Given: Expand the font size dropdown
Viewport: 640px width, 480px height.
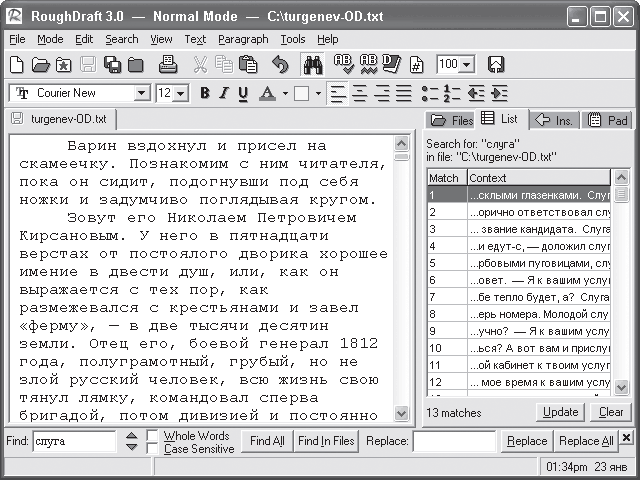Looking at the screenshot, I should pos(181,93).
